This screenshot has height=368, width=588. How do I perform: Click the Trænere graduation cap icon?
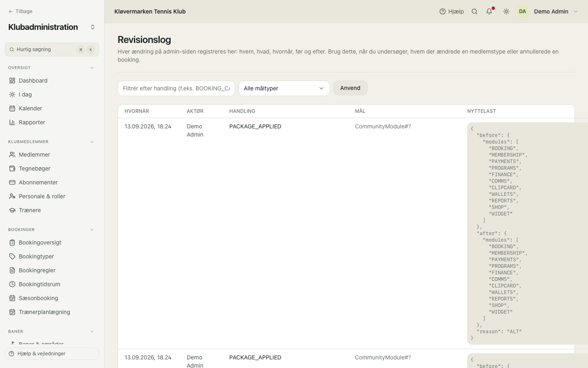tap(12, 210)
